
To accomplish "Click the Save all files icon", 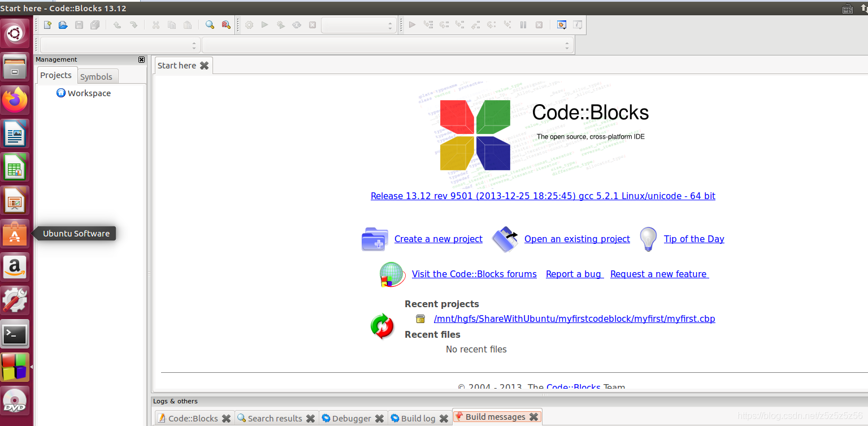I will pyautogui.click(x=95, y=25).
